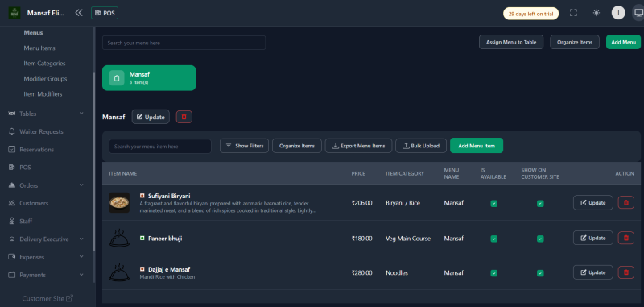Screen dimensions: 644x307
Task: Click the Expenses wallet icon
Action: 12,257
